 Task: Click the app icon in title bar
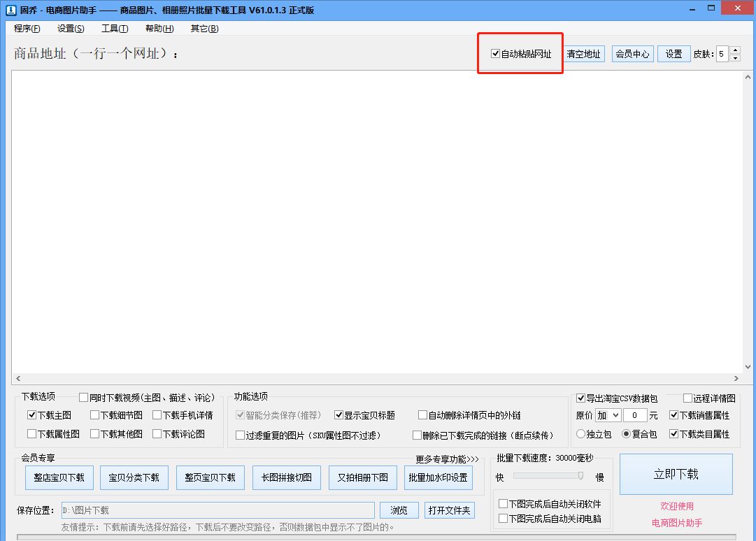10,10
